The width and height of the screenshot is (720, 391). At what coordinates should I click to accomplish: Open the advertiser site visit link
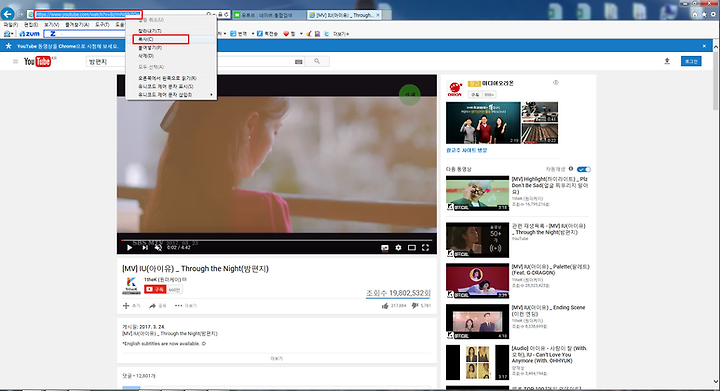pyautogui.click(x=466, y=150)
